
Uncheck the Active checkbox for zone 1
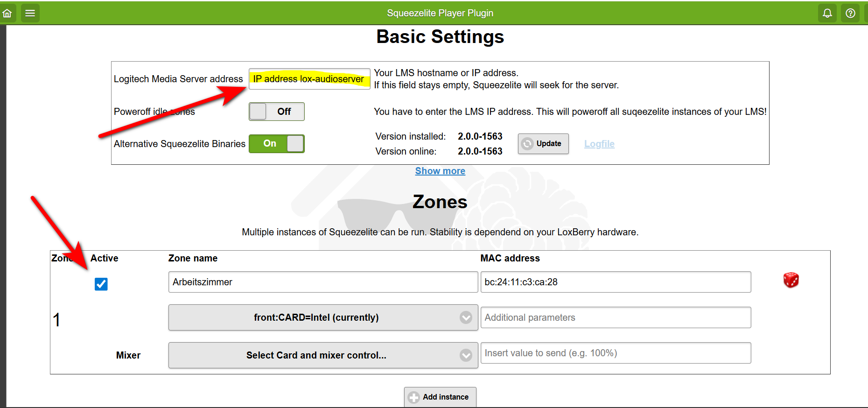click(x=101, y=284)
